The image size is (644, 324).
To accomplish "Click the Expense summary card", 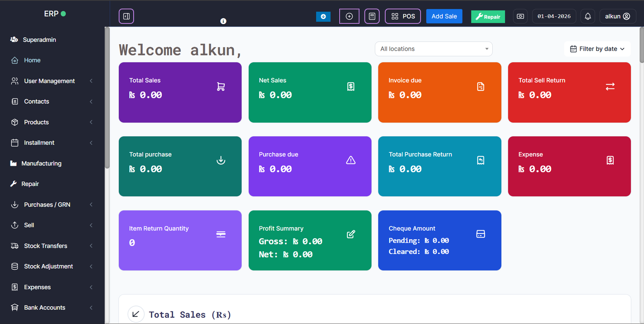I will coord(569,166).
